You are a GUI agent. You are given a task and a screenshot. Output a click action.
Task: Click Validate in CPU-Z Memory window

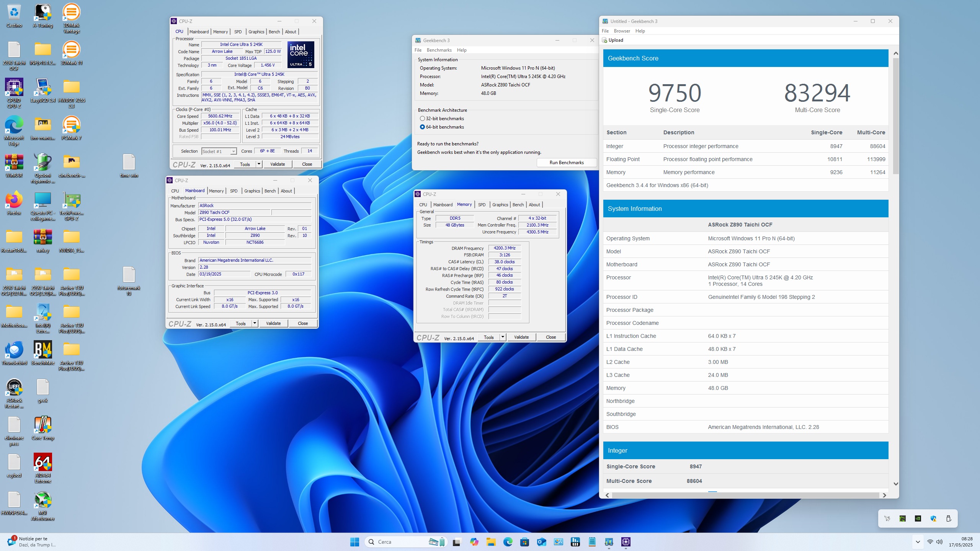click(521, 337)
